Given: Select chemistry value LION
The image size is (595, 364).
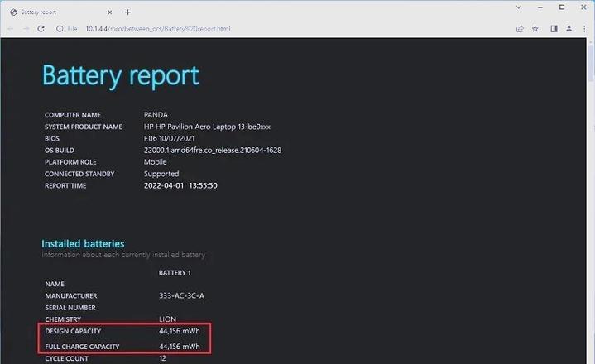Looking at the screenshot, I should 167,319.
